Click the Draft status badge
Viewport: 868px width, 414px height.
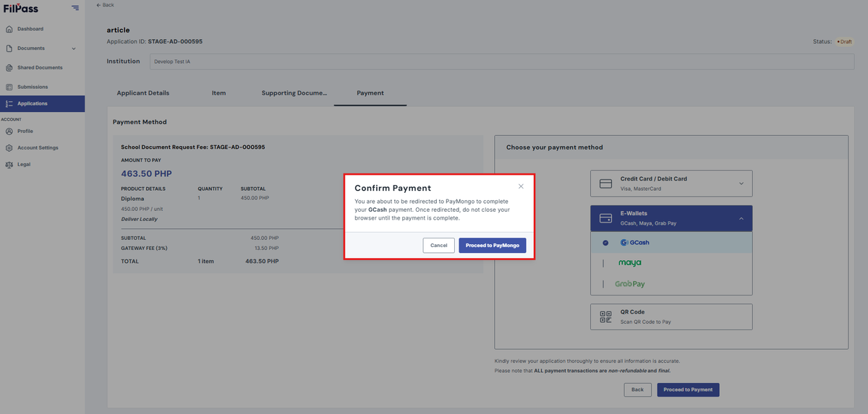tap(845, 42)
